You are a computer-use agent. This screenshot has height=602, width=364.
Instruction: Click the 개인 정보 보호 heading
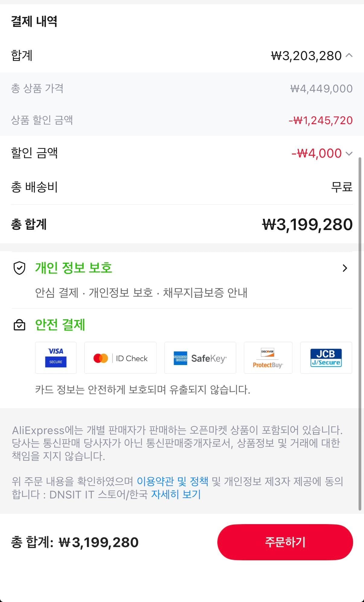(x=74, y=268)
